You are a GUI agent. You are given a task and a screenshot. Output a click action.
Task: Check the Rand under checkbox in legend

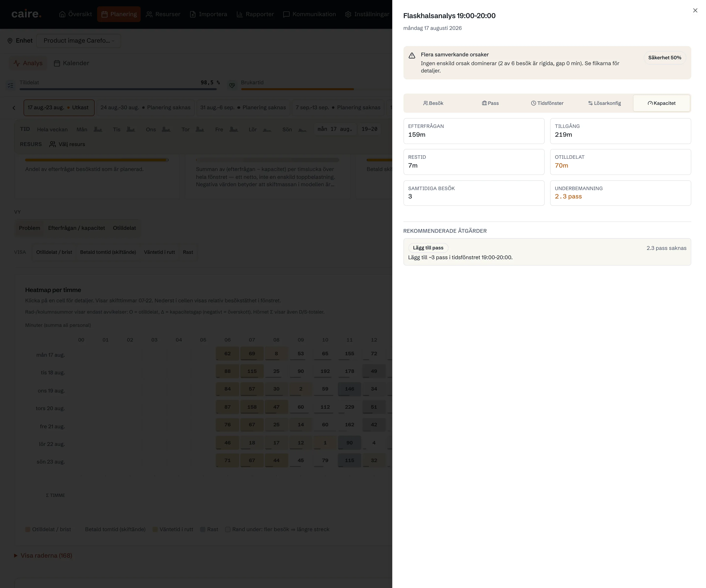click(227, 529)
